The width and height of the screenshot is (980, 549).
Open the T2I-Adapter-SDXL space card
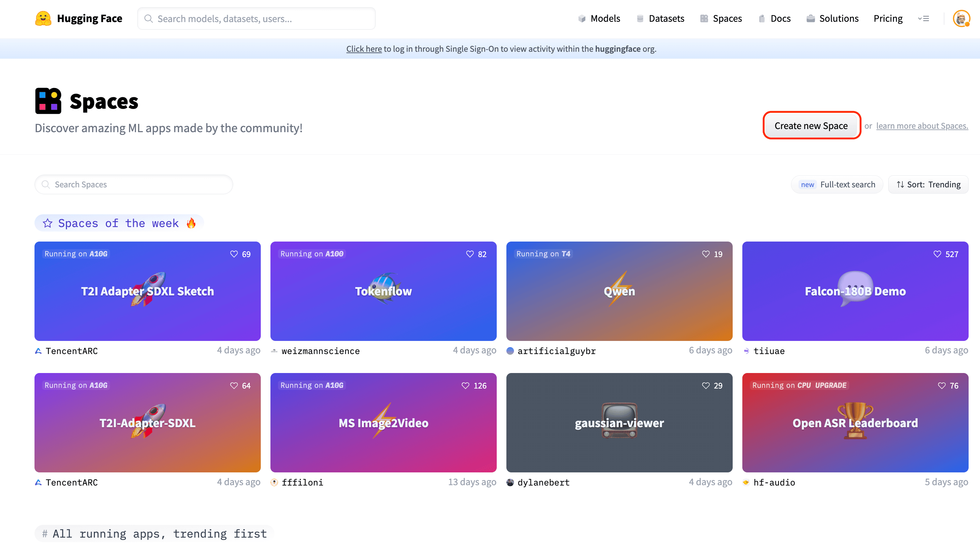(x=148, y=423)
